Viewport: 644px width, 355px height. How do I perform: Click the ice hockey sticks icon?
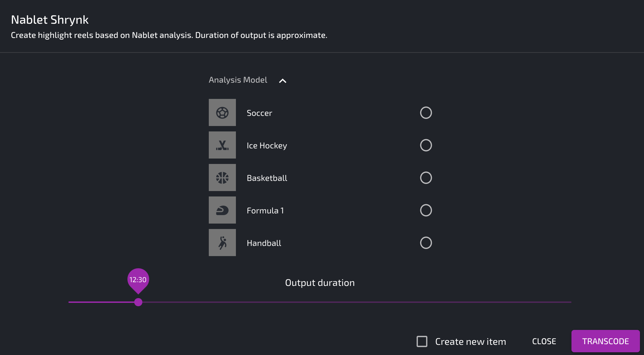click(x=222, y=145)
